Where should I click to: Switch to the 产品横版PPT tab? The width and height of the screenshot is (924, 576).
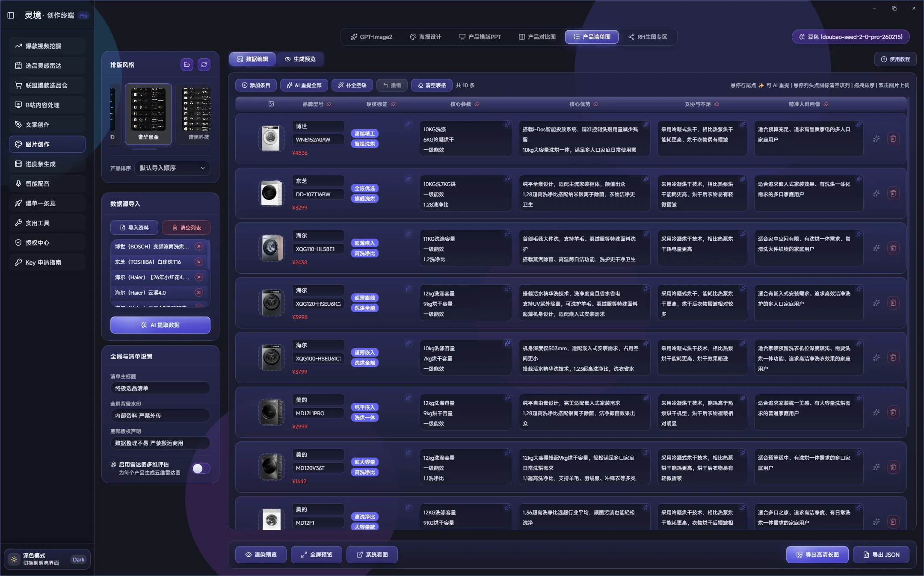click(480, 37)
